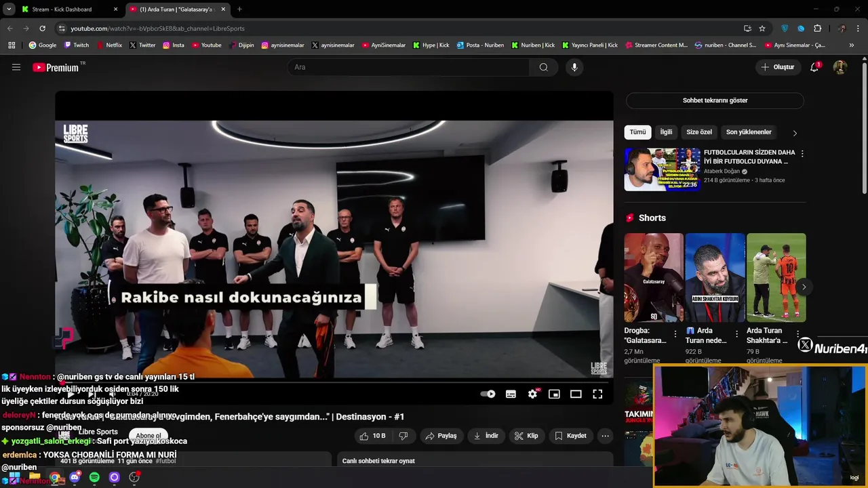
Task: Open options for "Arda Turan nede..." short
Action: click(736, 334)
